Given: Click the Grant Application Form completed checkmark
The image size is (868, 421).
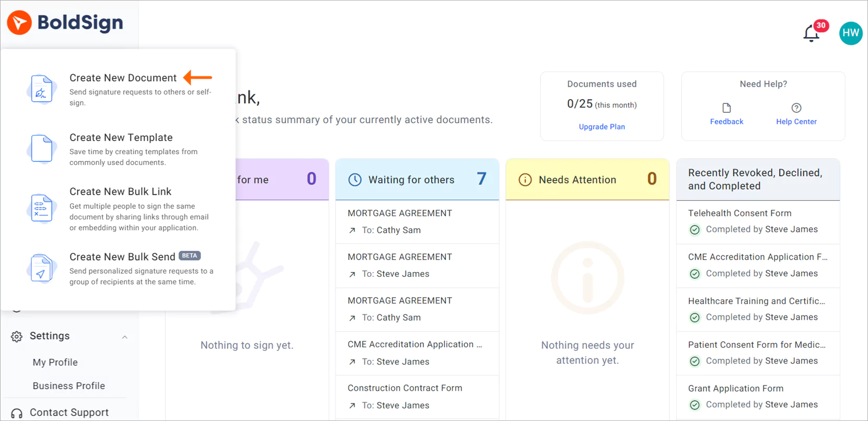Looking at the screenshot, I should click(695, 405).
